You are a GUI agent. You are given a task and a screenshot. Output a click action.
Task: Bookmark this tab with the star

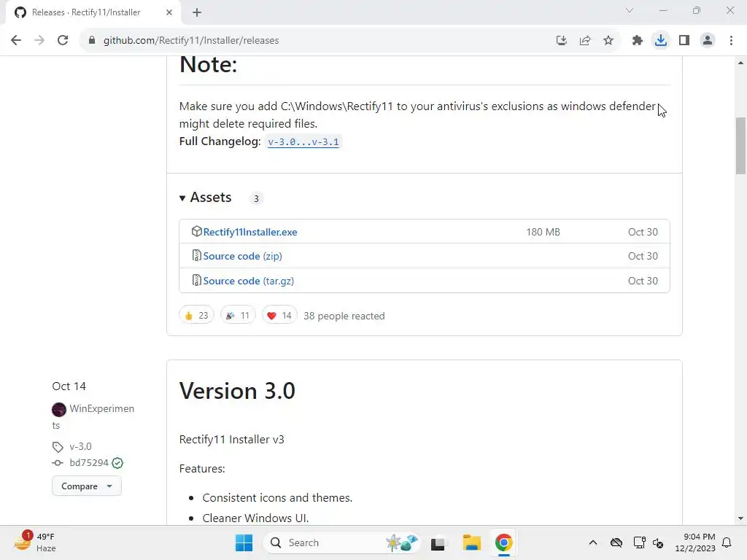[608, 41]
